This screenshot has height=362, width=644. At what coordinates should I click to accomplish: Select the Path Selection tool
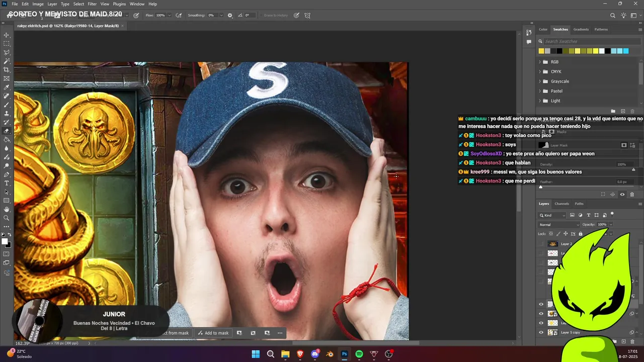tap(7, 192)
